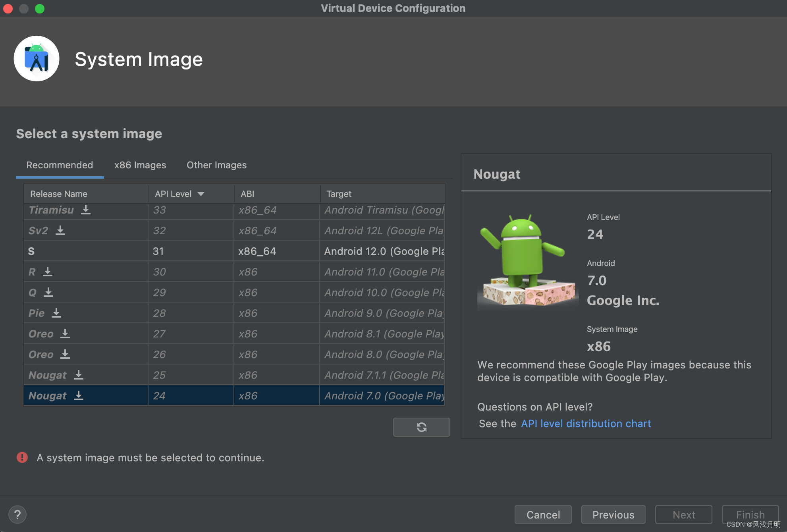Click the Next button
The image size is (787, 532).
pyautogui.click(x=683, y=515)
